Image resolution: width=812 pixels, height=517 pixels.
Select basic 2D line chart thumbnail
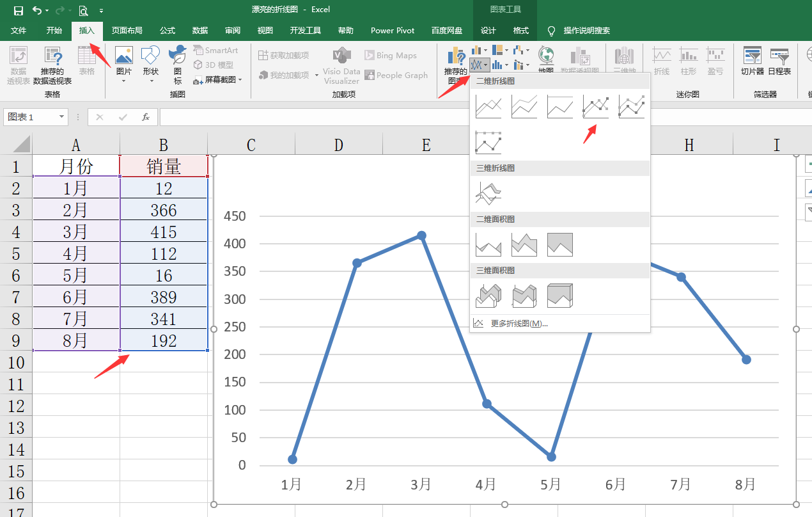[x=488, y=106]
